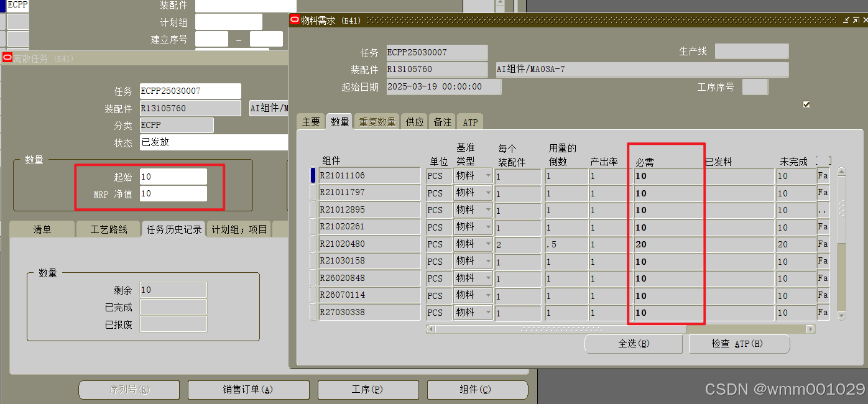Click the Oracle icon in 离散任务 title bar
The image size is (868, 404).
pyautogui.click(x=7, y=58)
